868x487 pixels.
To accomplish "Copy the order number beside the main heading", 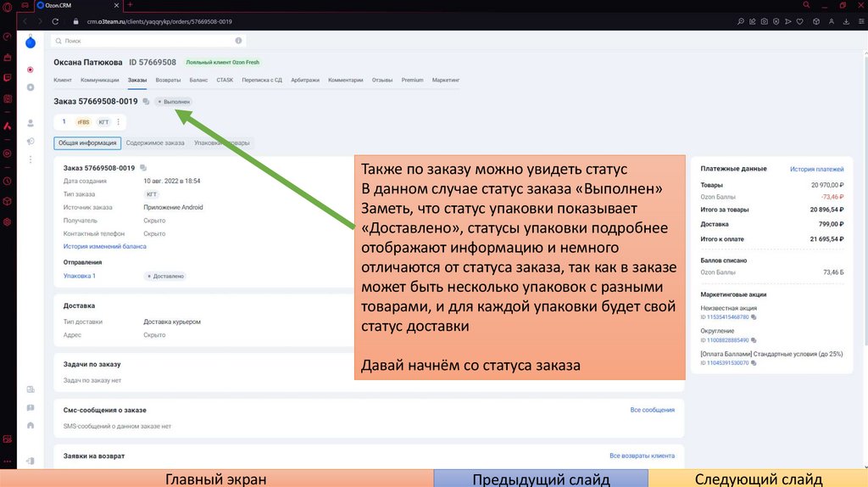I will (146, 102).
